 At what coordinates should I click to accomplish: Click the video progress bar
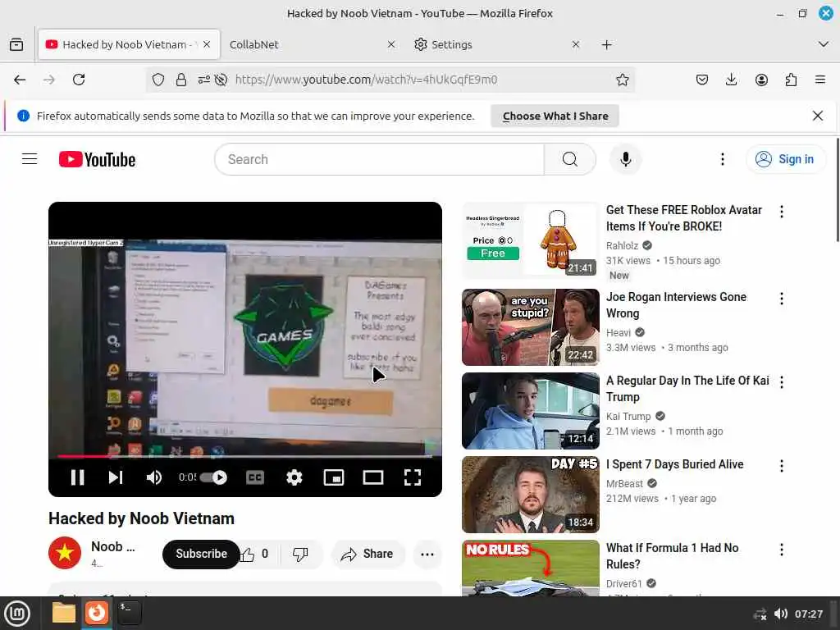pos(244,456)
